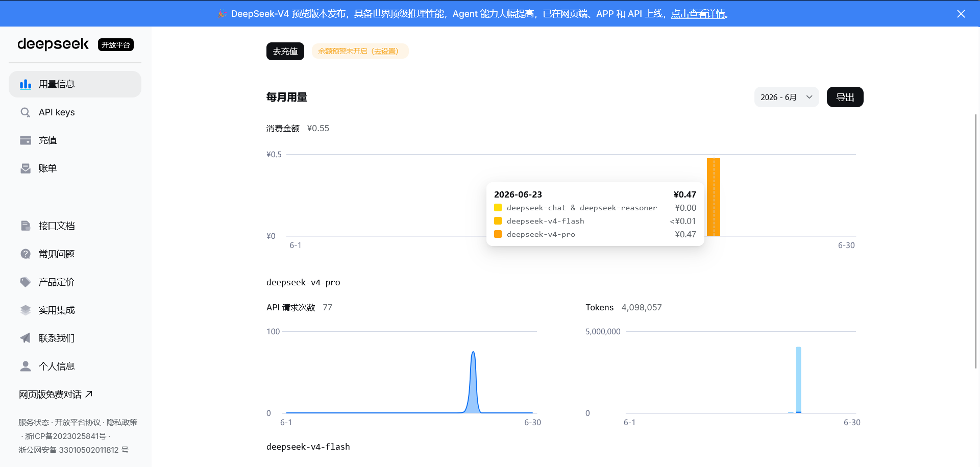The height and width of the screenshot is (467, 980).
Task: Open the 隐私政策 footer link
Action: pos(122,422)
